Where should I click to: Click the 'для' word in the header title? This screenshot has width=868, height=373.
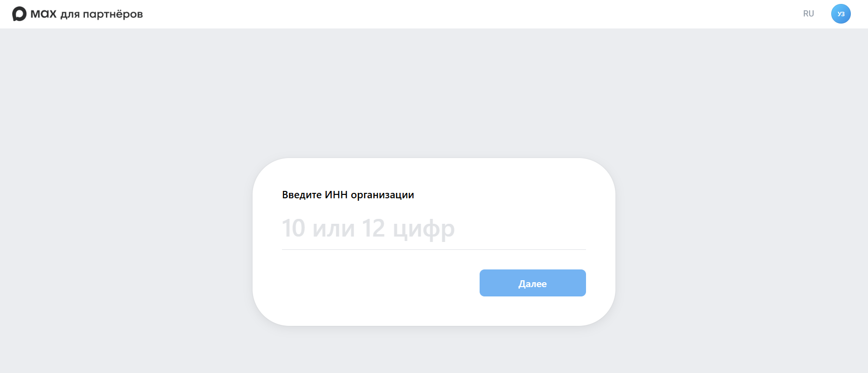pyautogui.click(x=70, y=15)
